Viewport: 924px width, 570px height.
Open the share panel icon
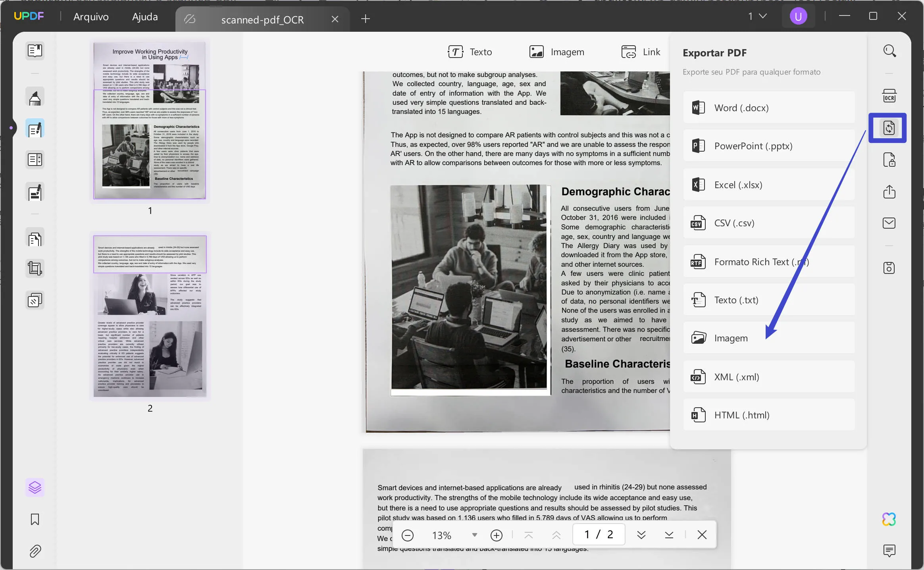889,193
